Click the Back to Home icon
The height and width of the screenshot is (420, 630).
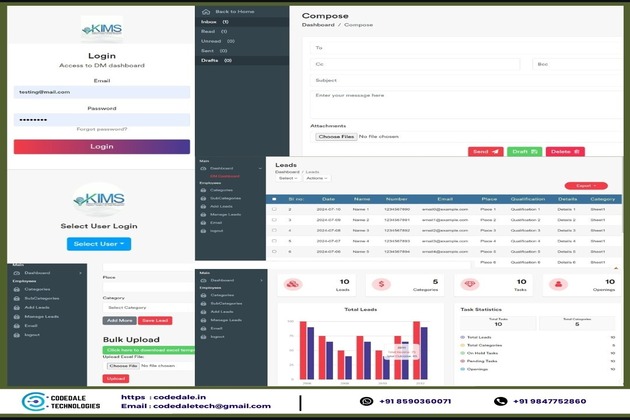click(205, 11)
